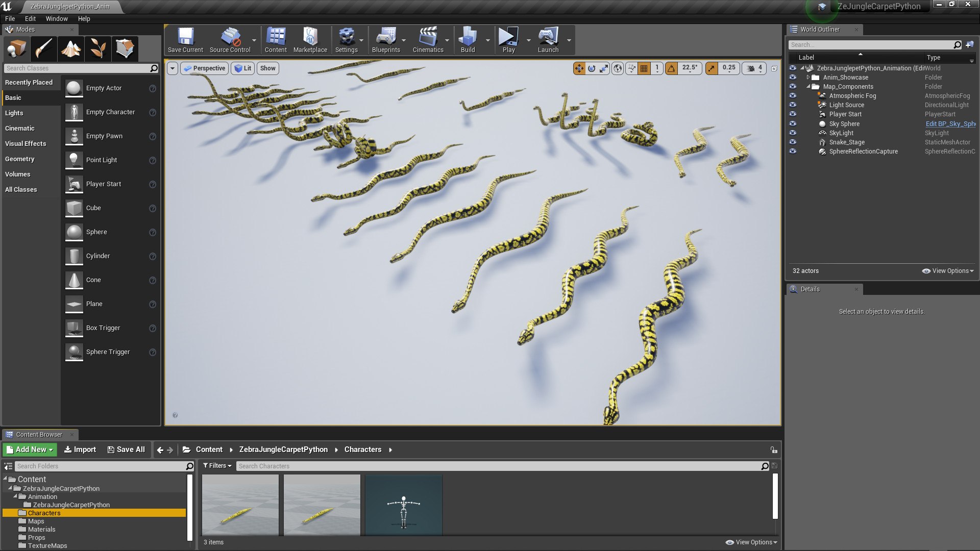Open the viewport options dropdown arrow

pos(173,68)
